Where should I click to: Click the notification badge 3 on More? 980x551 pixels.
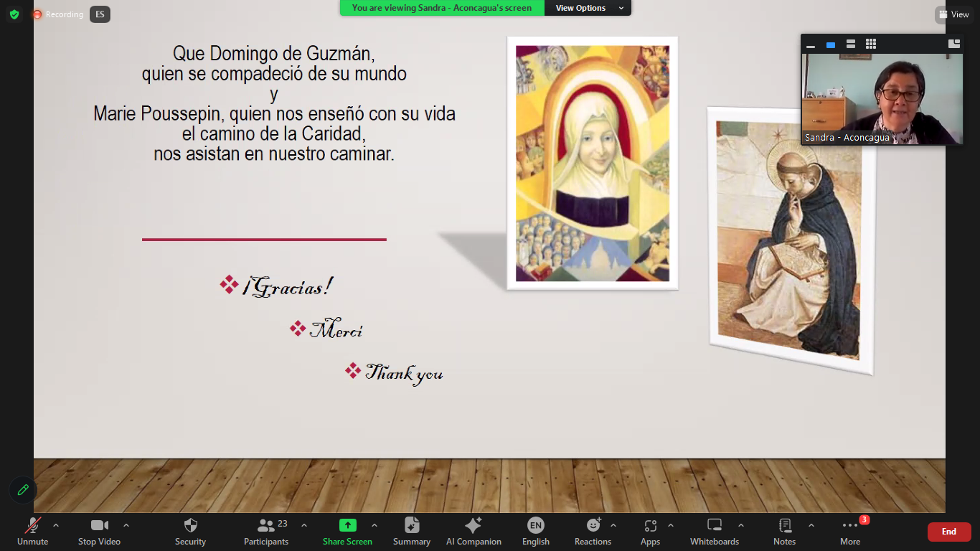pyautogui.click(x=864, y=519)
